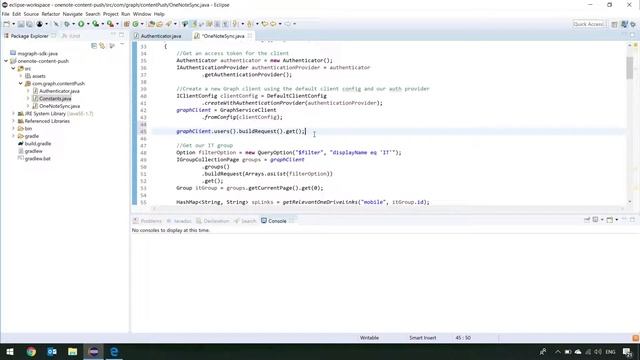Collapse the src folder node
The width and height of the screenshot is (640, 360).
13,69
